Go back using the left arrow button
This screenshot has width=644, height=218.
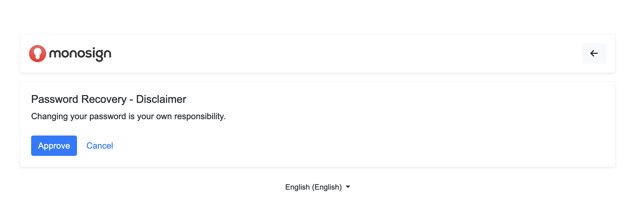point(594,54)
